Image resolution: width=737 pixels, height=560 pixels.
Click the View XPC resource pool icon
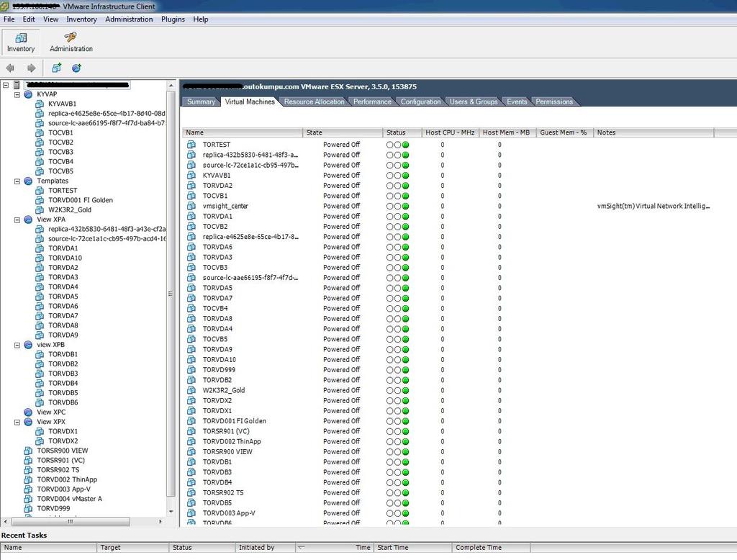(x=28, y=412)
